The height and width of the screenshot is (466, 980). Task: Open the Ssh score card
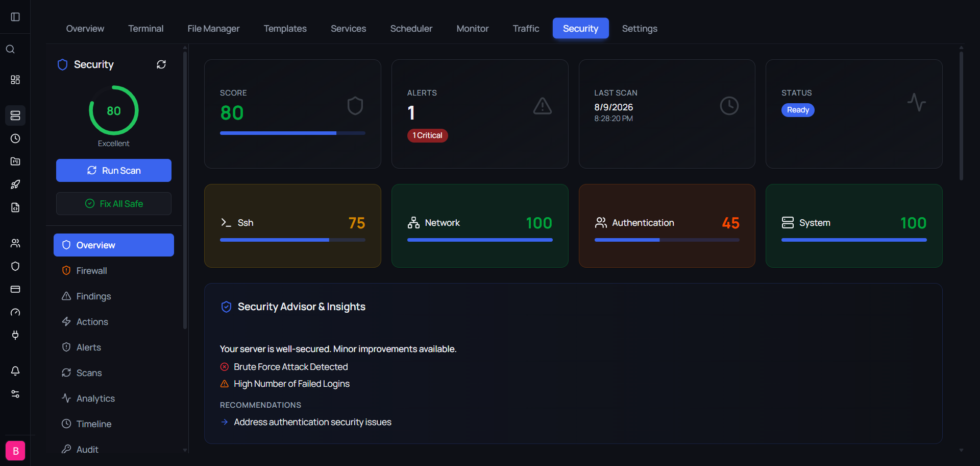(x=292, y=226)
